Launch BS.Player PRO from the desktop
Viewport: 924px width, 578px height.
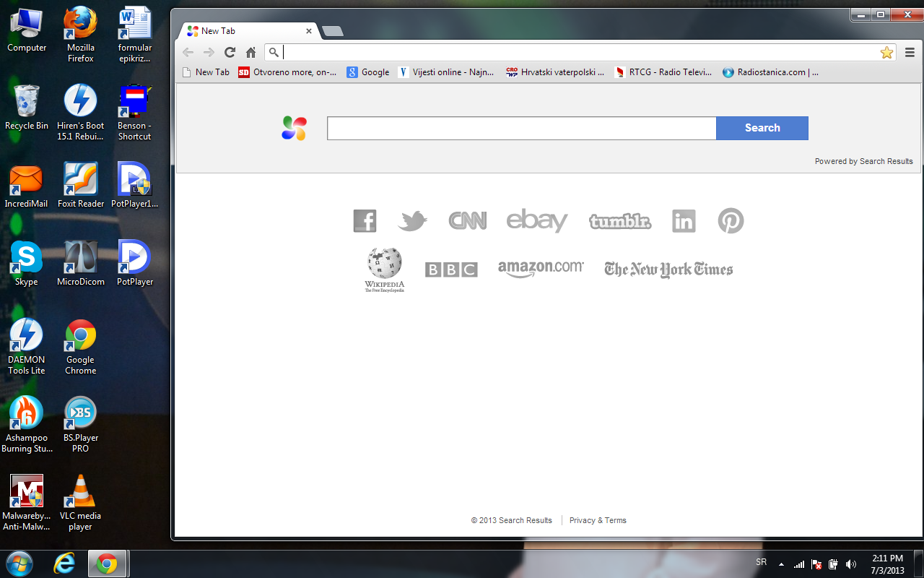81,425
